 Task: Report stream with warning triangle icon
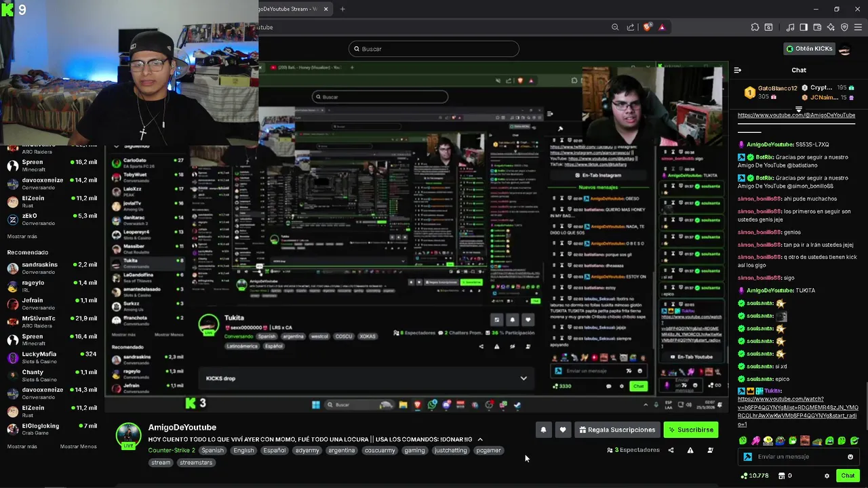click(690, 450)
